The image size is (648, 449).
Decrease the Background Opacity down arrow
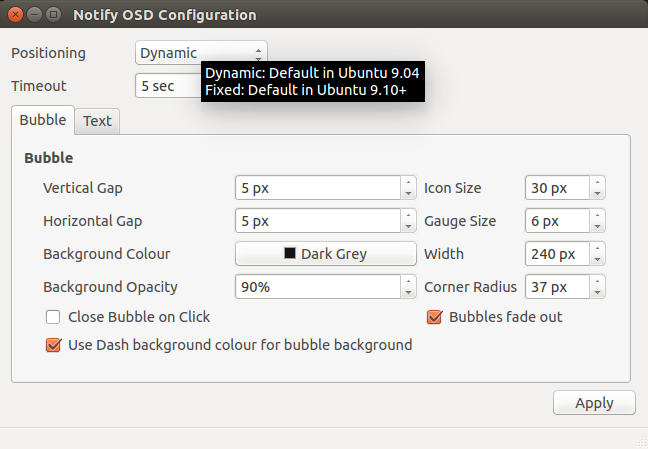[x=408, y=293]
